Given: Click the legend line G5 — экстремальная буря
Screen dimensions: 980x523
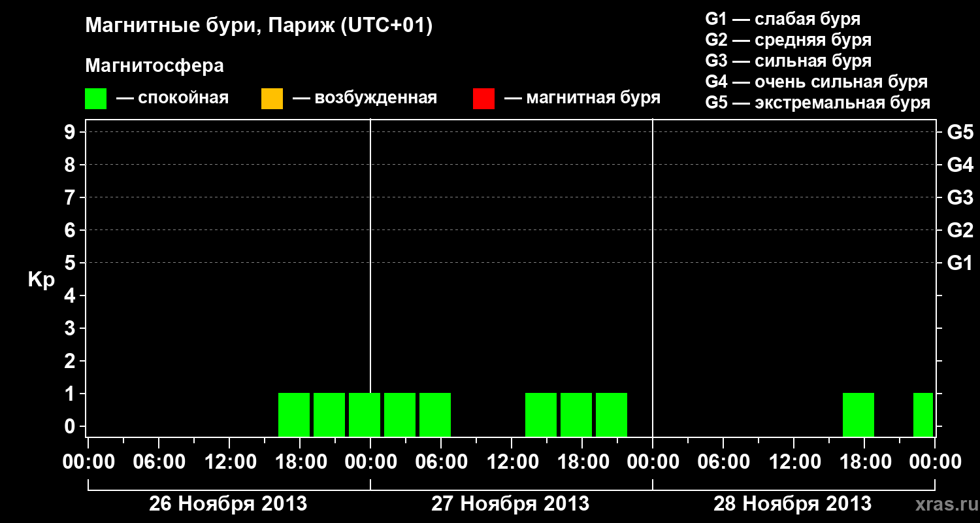Looking at the screenshot, I should pos(818,103).
